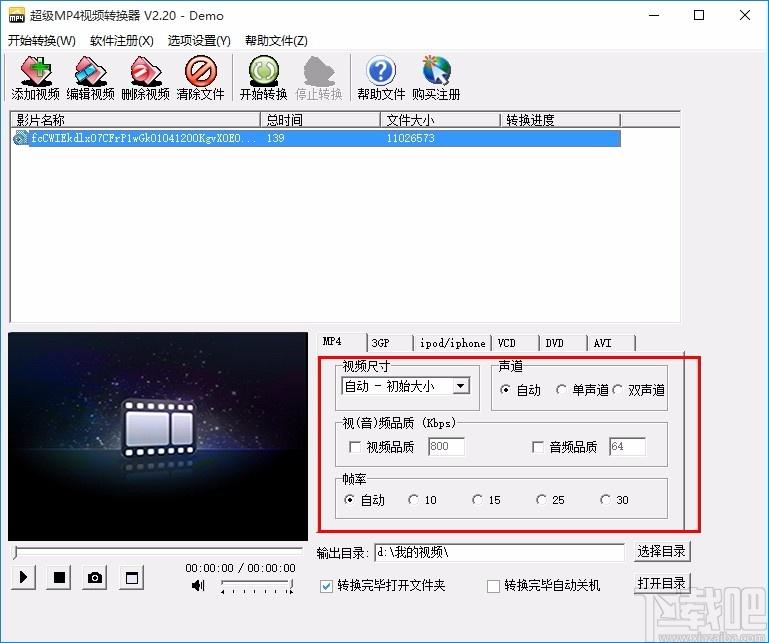Viewport: 769px width, 643px height.
Task: Switch to the DVD tab
Action: (563, 343)
